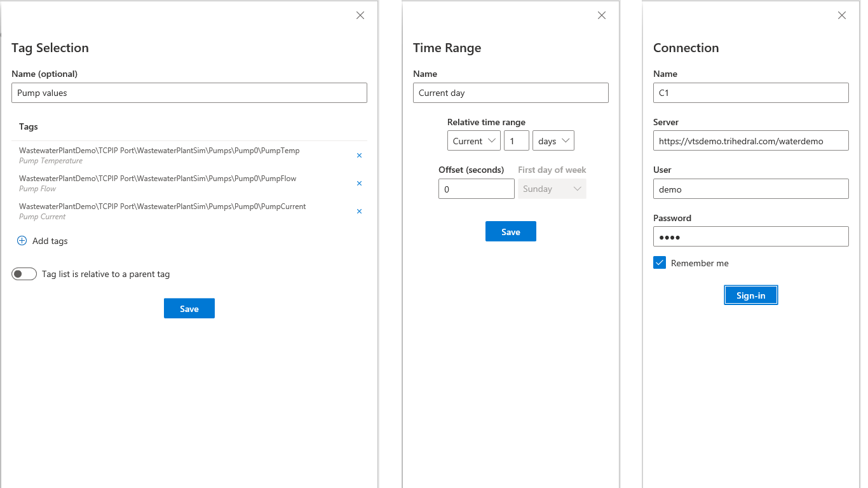Viewport: 868px width, 488px height.
Task: Delete the PumpCurrent tag row
Action: (359, 211)
